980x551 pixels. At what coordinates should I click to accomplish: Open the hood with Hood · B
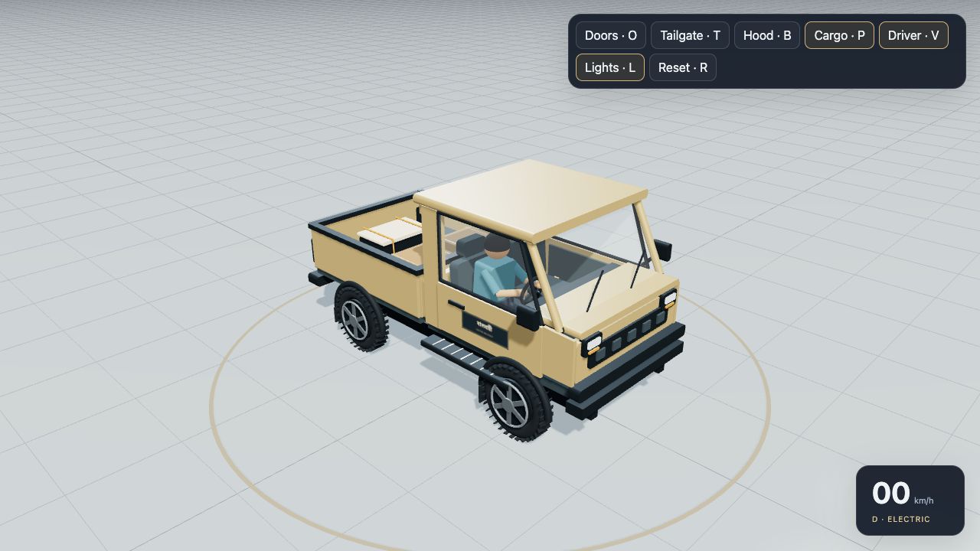[x=767, y=35]
